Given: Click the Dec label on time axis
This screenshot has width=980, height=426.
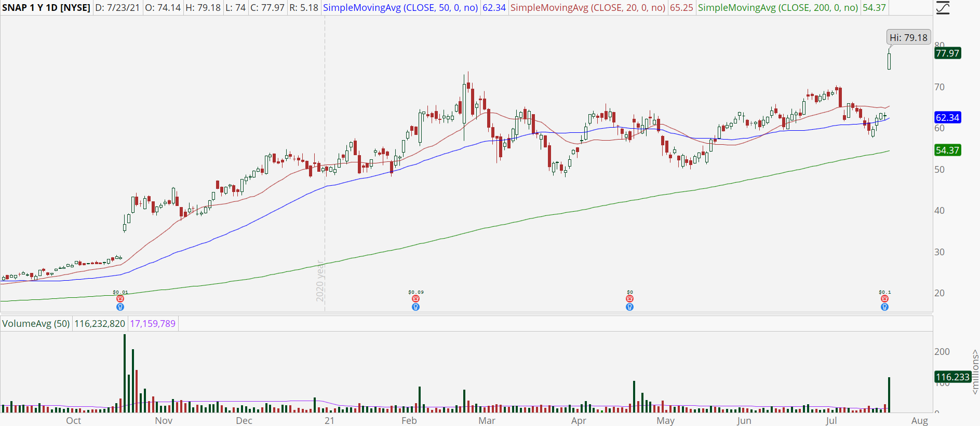Looking at the screenshot, I should (x=244, y=420).
